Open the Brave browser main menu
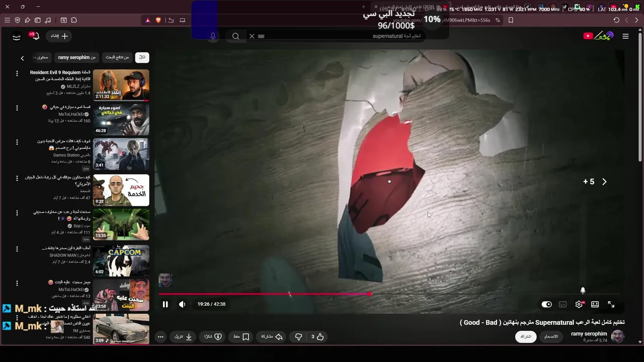Screen dimensions: 644x362 click(7, 20)
